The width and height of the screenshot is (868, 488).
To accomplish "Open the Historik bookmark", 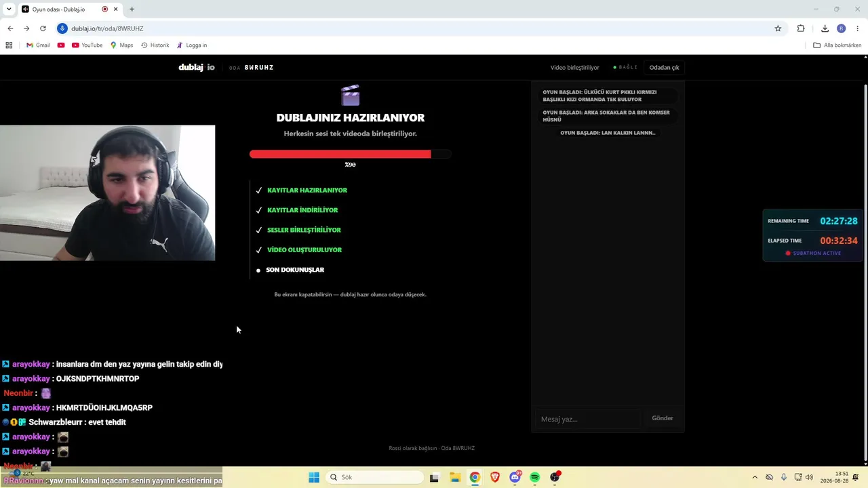I will pos(155,45).
